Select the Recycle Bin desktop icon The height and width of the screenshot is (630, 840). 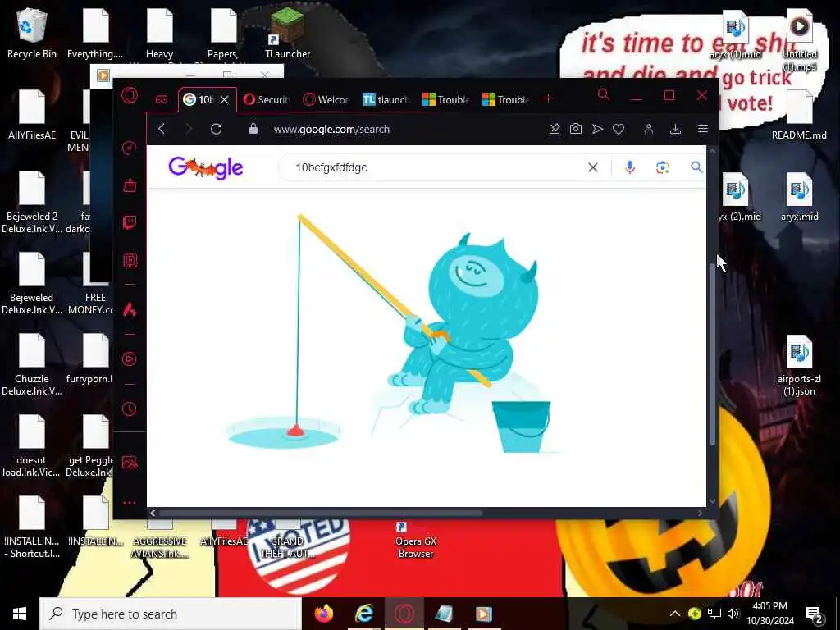[x=32, y=33]
